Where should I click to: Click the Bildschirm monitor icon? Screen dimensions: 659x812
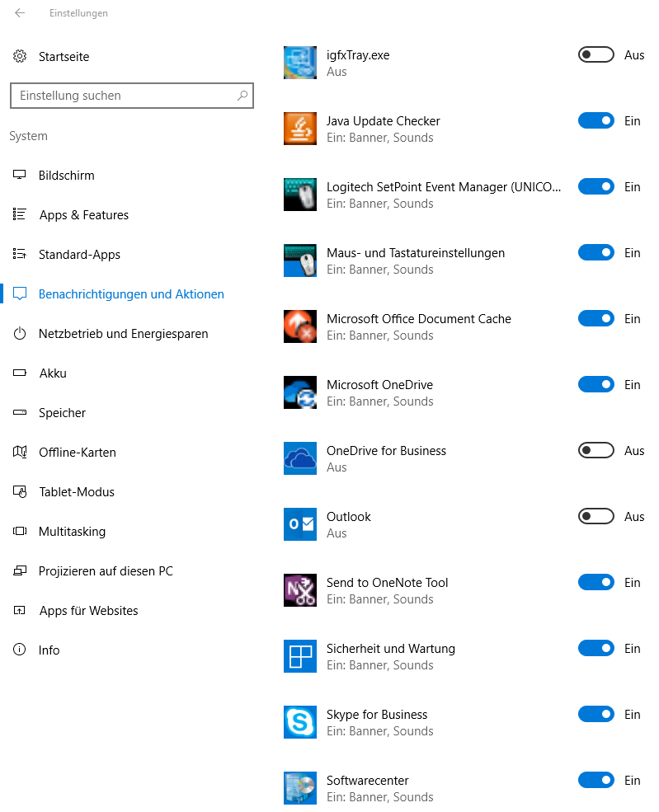[20, 175]
